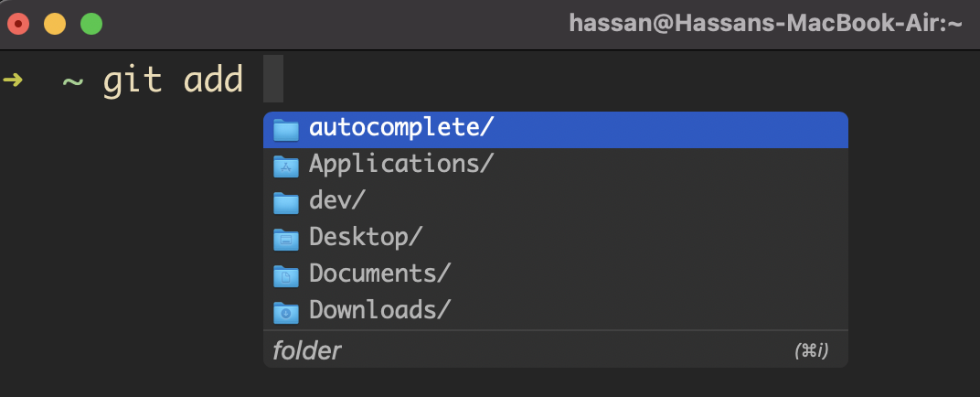980x397 pixels.
Task: Pick the dev/ suggestion entry
Action: [x=555, y=202]
